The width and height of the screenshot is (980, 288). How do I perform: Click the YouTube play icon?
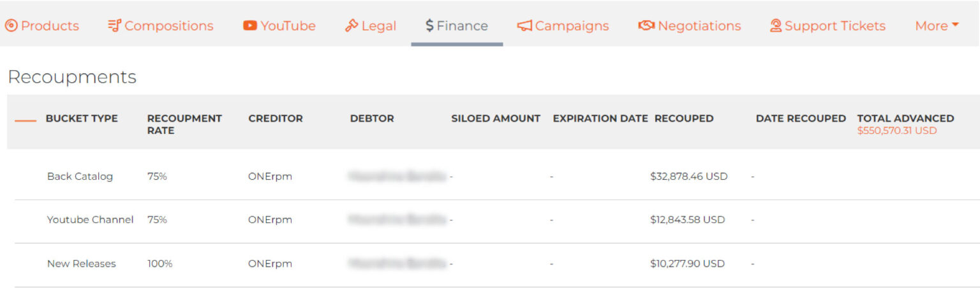point(250,26)
